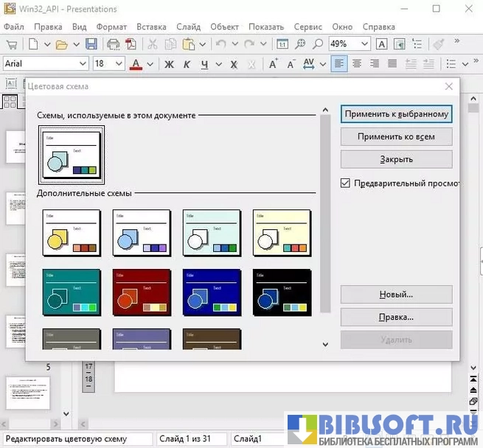This screenshot has height=448, width=483.
Task: Expand the 49% zoom level dropdown
Action: pos(364,44)
